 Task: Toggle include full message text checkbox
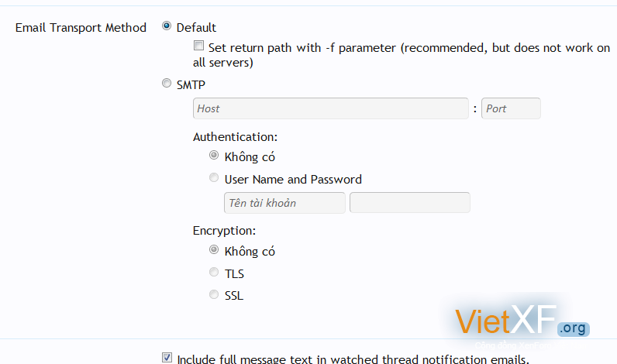click(167, 358)
